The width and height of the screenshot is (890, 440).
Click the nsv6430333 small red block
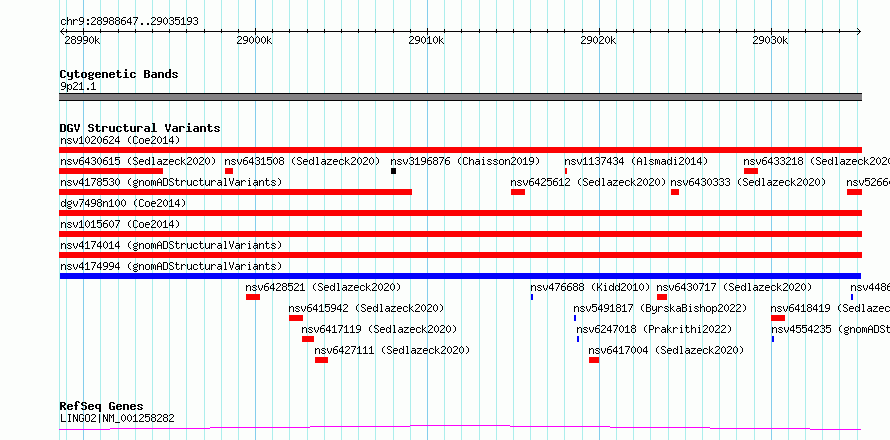point(675,192)
